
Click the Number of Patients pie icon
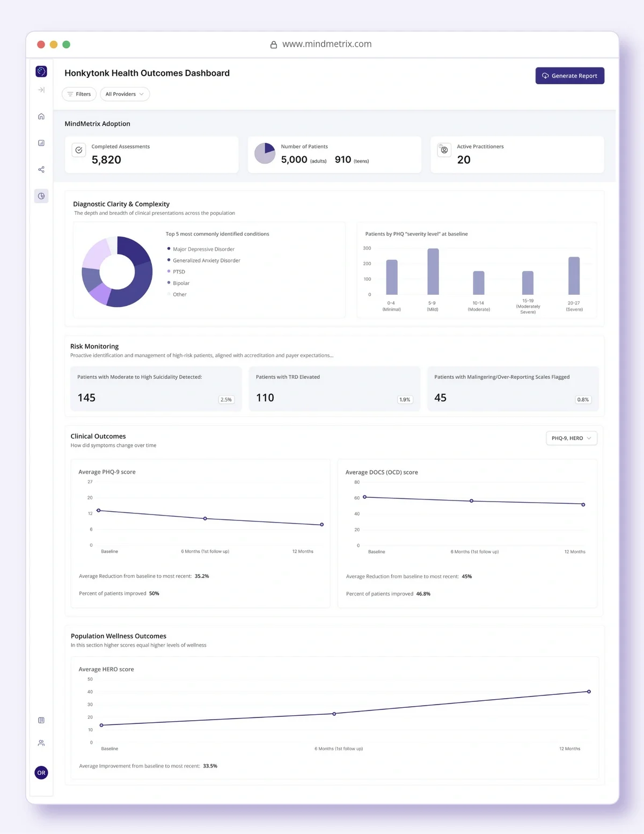(x=265, y=154)
